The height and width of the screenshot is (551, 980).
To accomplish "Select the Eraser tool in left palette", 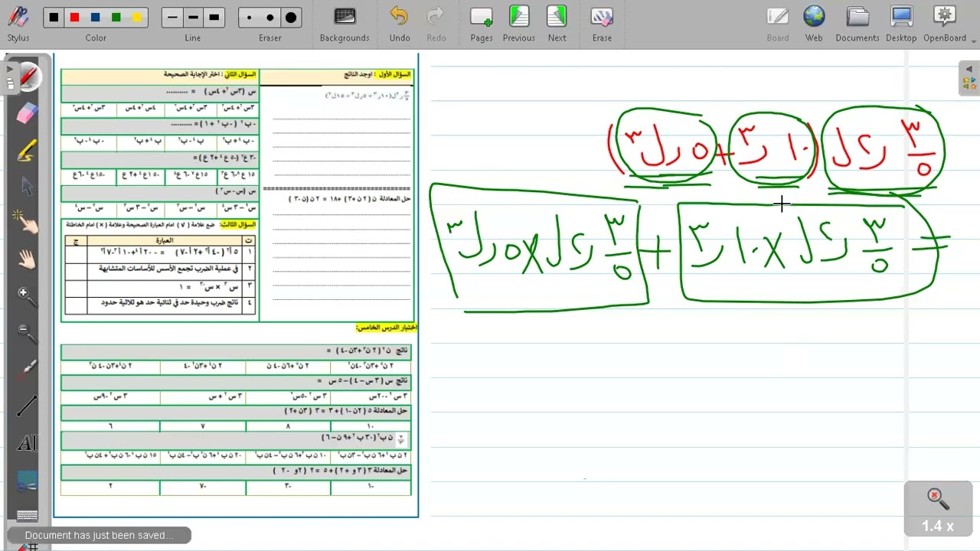I will coord(27,114).
